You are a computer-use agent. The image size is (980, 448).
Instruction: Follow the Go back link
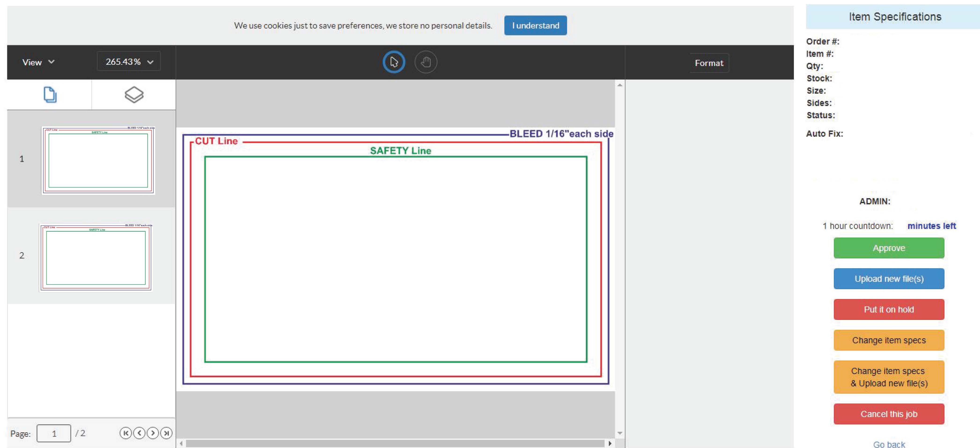click(889, 444)
